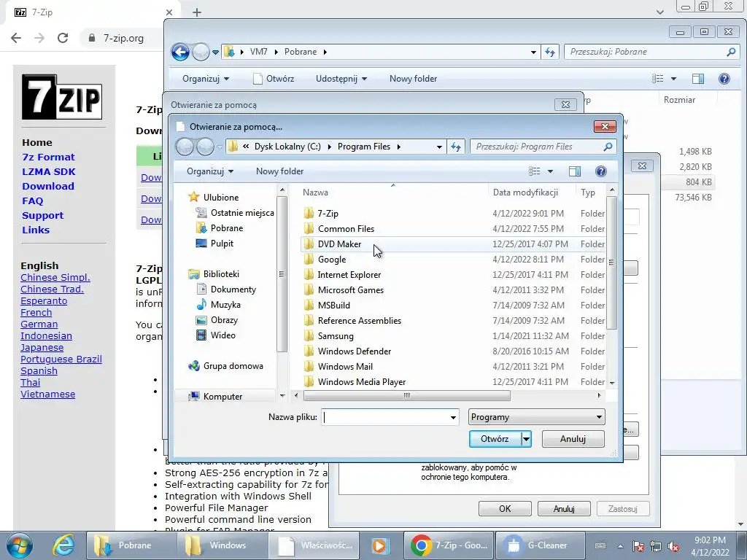Go to Pobrane in the navigation pane

227,228
